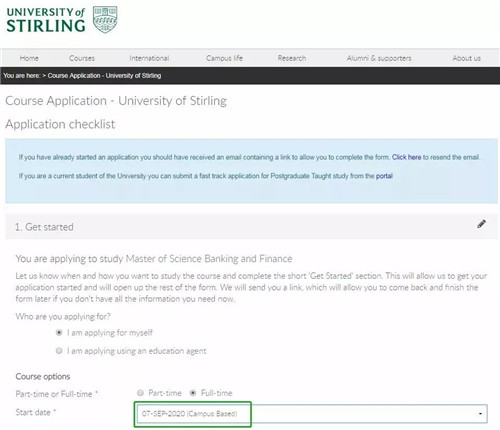Open About us in the navigation bar
This screenshot has width=500, height=430.
pyautogui.click(x=466, y=58)
